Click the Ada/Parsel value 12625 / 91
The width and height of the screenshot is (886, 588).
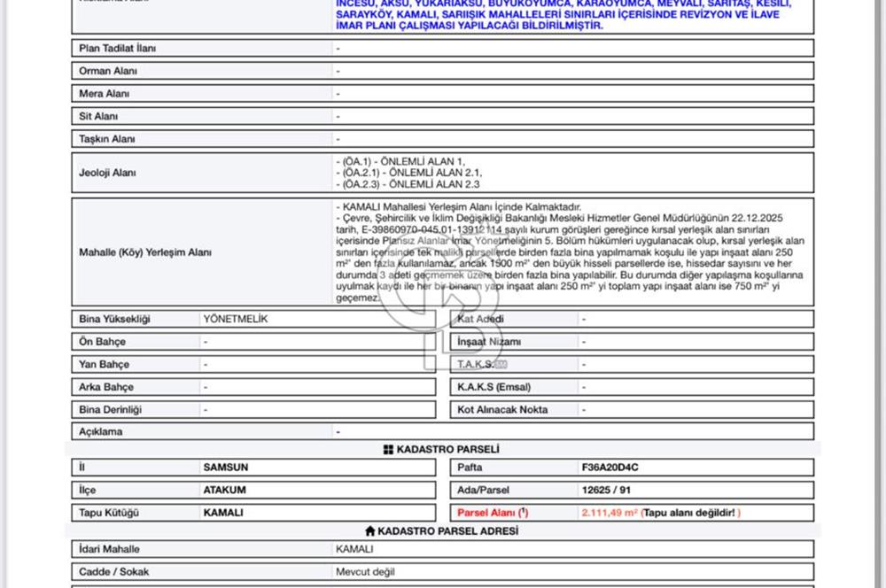[x=606, y=491]
